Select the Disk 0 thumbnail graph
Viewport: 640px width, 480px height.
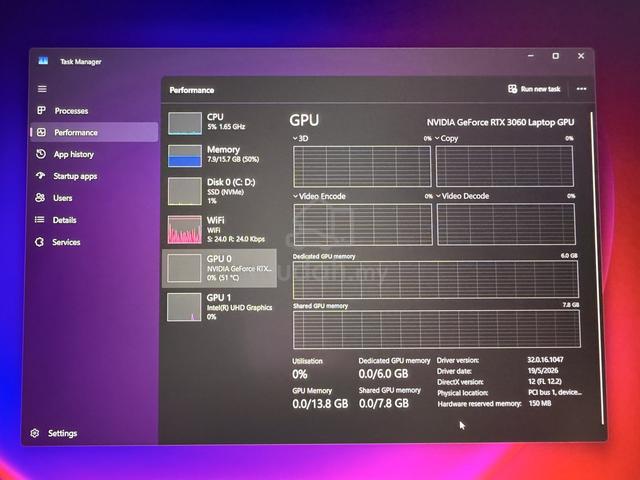[x=185, y=191]
